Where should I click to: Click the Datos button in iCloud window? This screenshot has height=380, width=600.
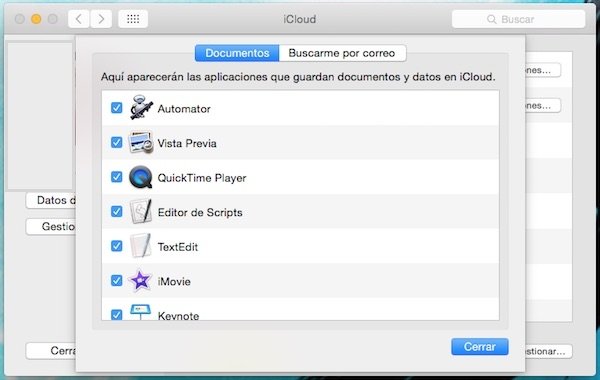tap(51, 200)
